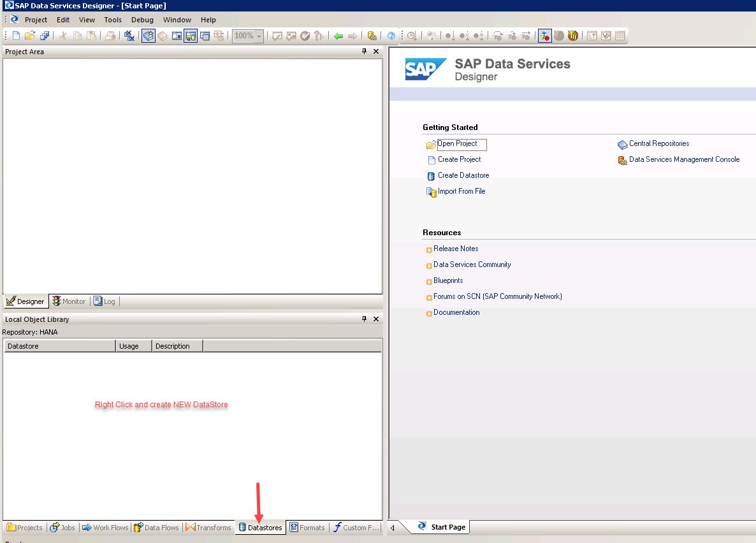Toggle Enable Filters and Breakpoints button
Screen dimensions: 756x543
tap(545, 36)
